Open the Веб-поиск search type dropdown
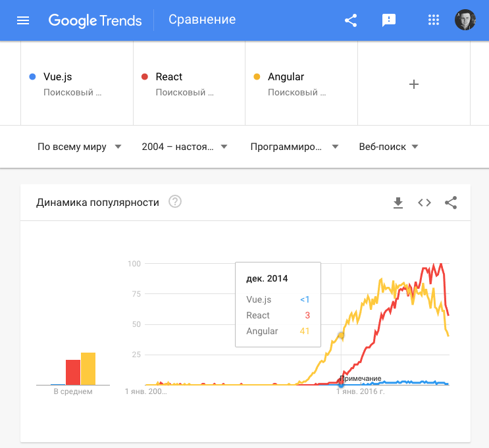 [389, 147]
